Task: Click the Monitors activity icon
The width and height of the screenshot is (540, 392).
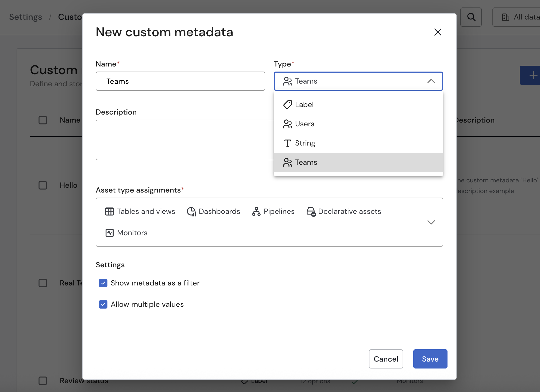Action: click(x=109, y=233)
